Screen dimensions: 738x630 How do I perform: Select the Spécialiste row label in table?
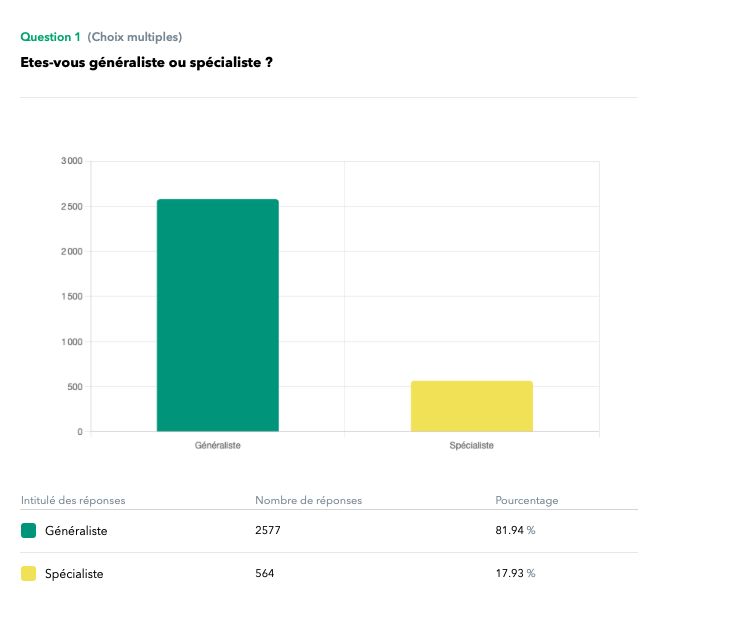coord(74,574)
